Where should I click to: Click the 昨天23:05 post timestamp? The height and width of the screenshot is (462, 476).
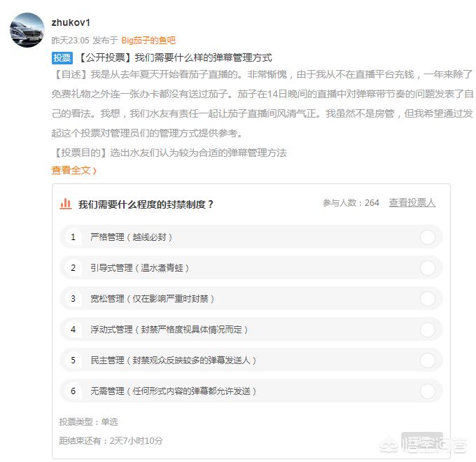70,41
